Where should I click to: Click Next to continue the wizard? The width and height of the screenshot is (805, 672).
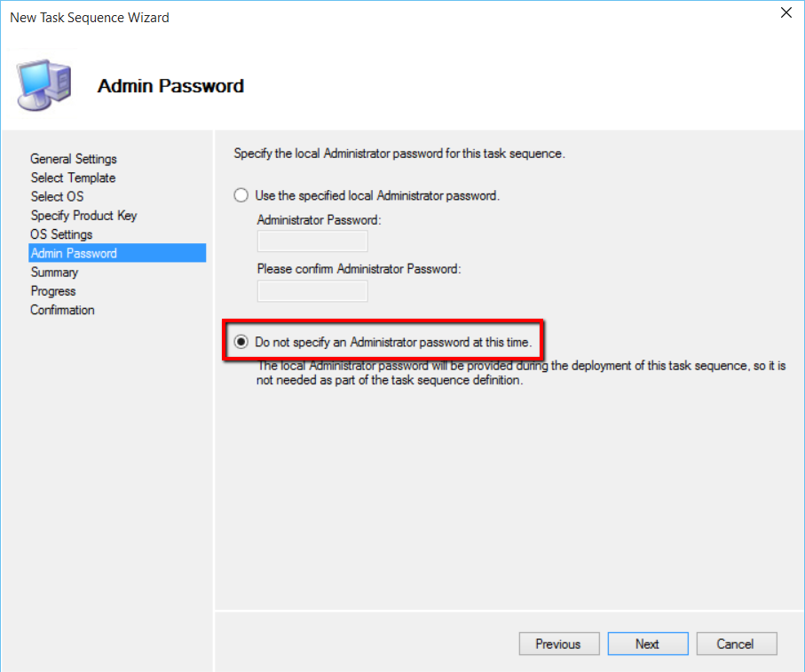647,644
